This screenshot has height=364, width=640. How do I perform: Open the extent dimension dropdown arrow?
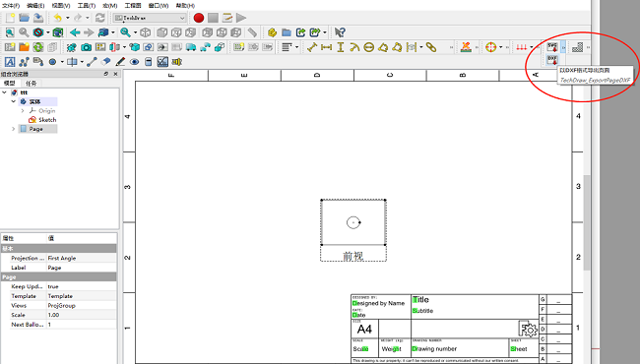click(x=421, y=47)
